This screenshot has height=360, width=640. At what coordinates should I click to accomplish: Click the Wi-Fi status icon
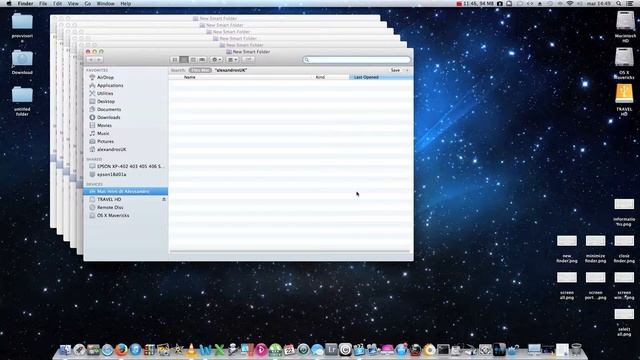(570, 3)
